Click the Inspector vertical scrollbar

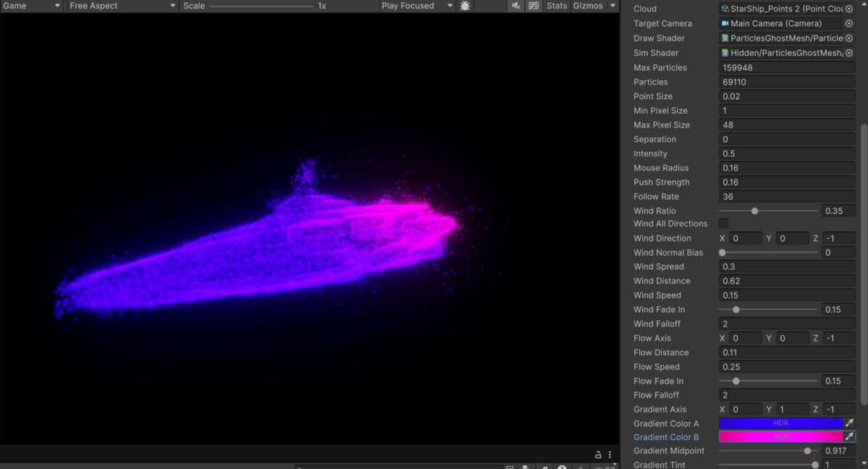click(x=864, y=264)
